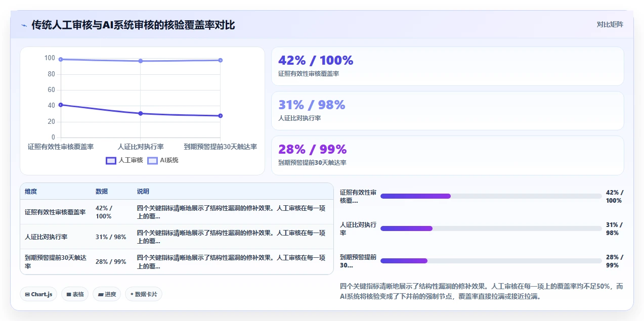Screen dimensions: 644x321
Task: Click 到期预警提前30天触达率 caption under 28% / 99% card
Action: [312, 163]
